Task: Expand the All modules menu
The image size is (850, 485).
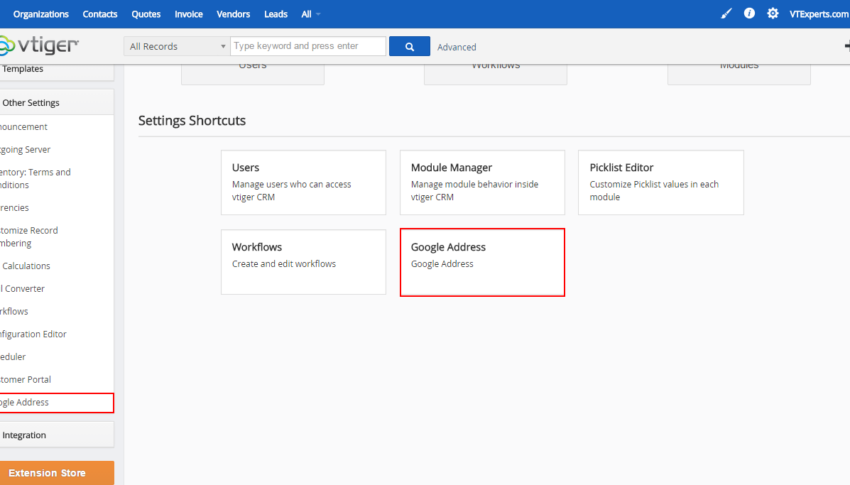Action: coord(311,14)
